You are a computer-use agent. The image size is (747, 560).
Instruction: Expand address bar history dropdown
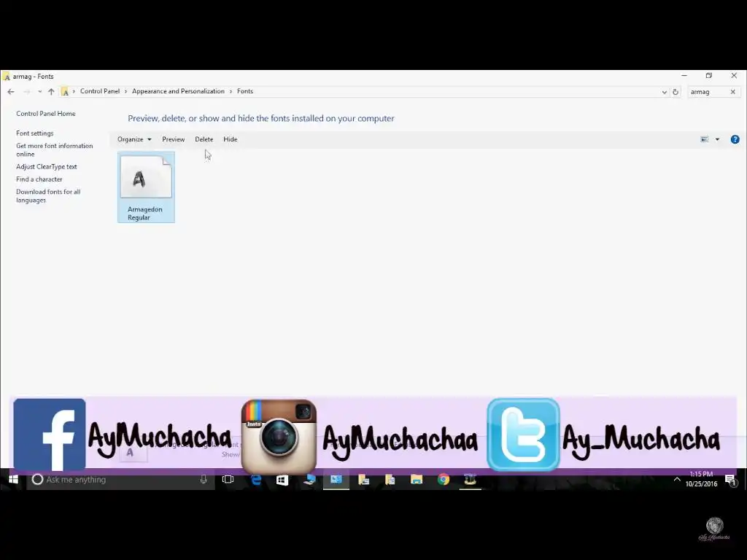(664, 92)
